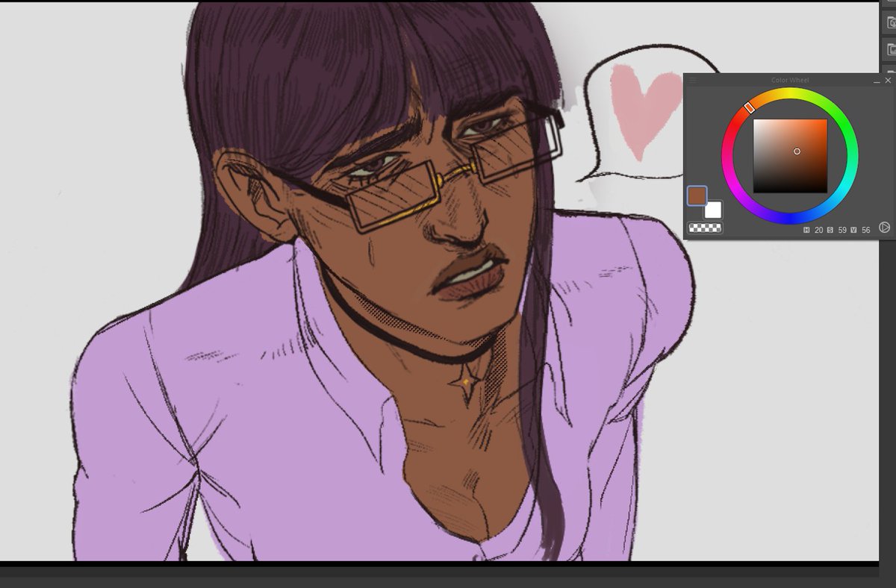
Task: Open the first material folder icon
Action: pos(892,22)
